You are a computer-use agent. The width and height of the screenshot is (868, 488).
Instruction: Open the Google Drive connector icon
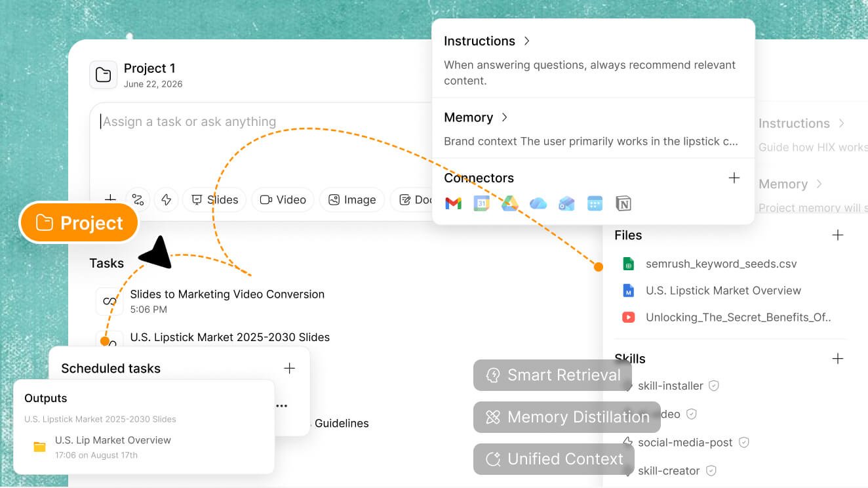(x=510, y=203)
